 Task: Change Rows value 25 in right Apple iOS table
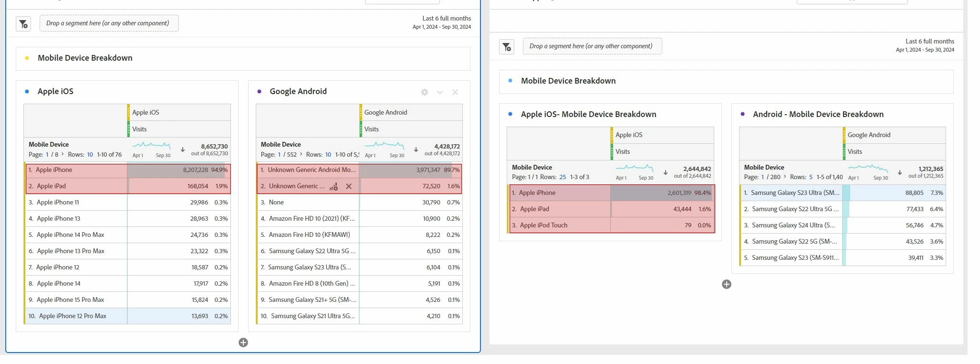(563, 177)
